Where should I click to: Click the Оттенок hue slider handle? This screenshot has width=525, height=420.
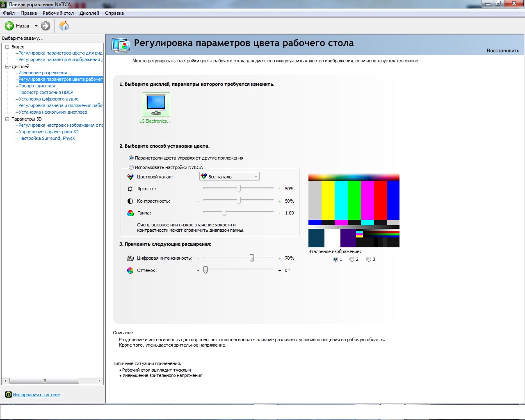click(x=205, y=270)
